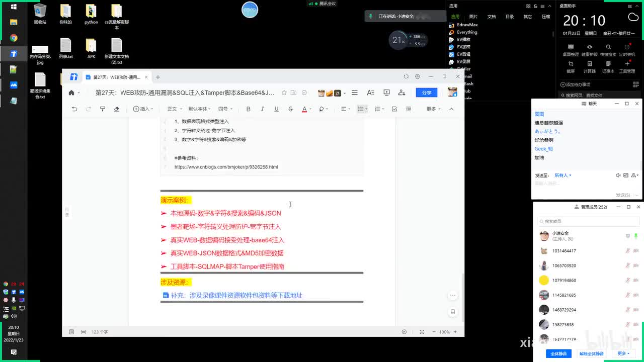Viewport: 644px width, 362px height.
Task: Click chat message input field
Action: [586, 185]
